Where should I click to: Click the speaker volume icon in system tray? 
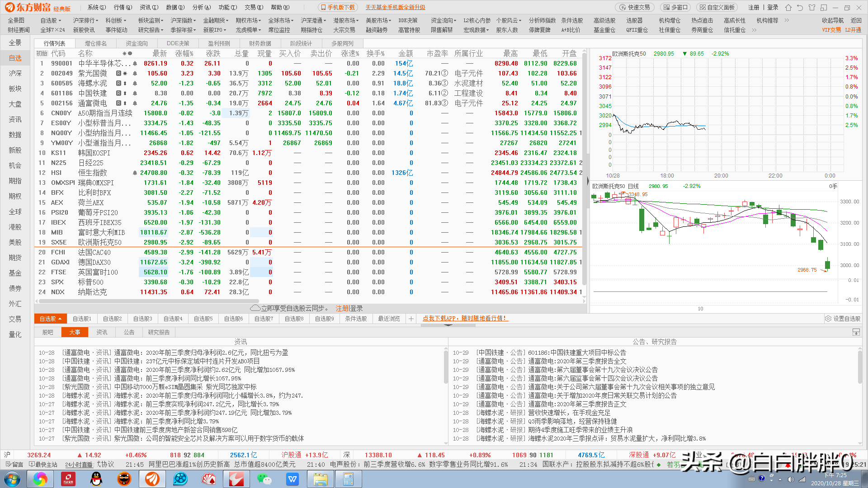pos(790,479)
